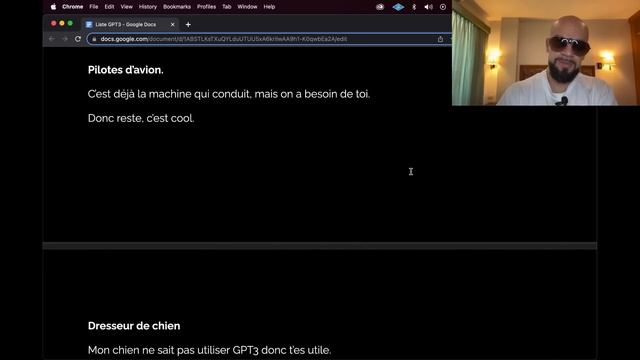The height and width of the screenshot is (360, 640).
Task: Open the Chrome application menu
Action: (72, 7)
